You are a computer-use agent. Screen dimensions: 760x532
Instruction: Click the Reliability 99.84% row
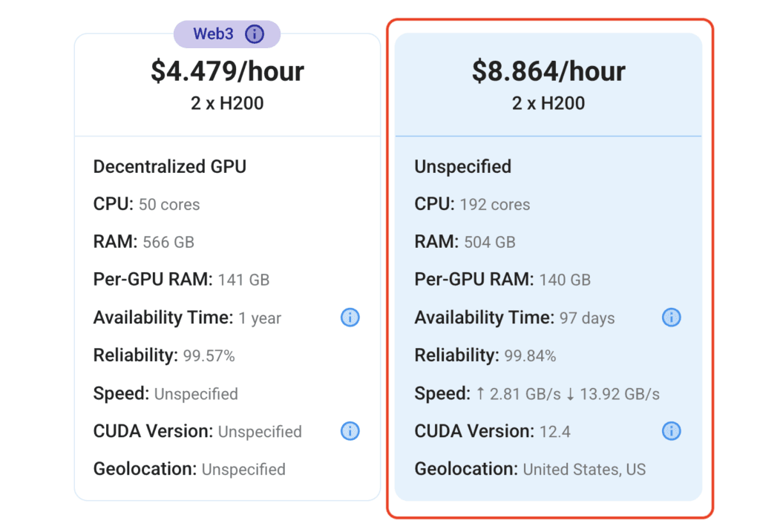(x=485, y=355)
